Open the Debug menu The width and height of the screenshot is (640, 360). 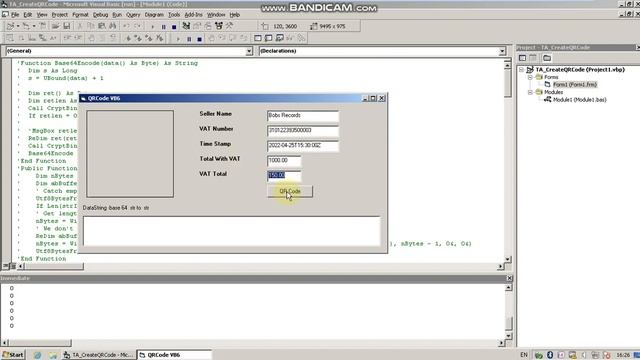[x=100, y=15]
